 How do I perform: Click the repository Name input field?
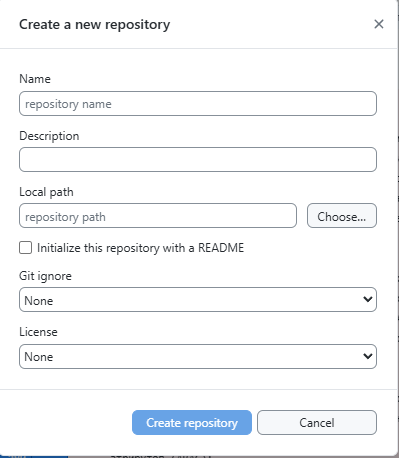click(198, 104)
